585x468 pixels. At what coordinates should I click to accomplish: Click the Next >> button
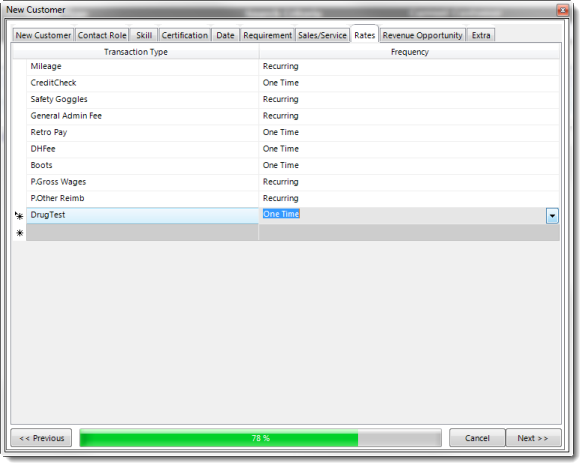click(533, 438)
